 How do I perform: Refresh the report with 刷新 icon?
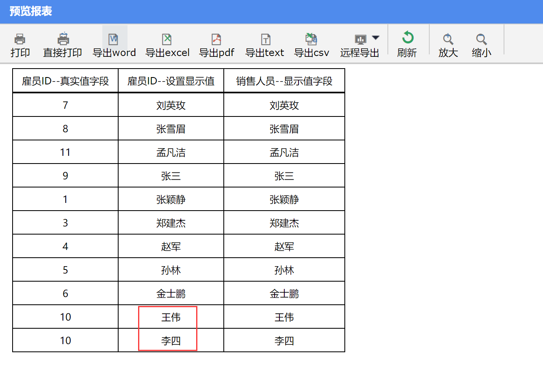click(x=407, y=38)
